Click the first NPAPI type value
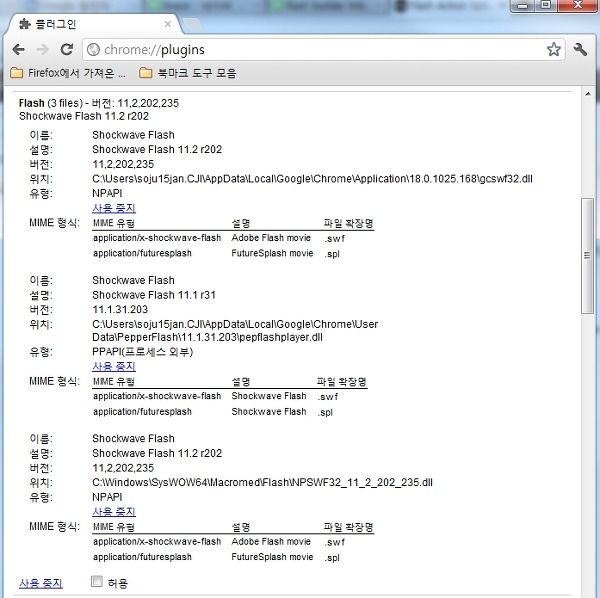 click(x=107, y=193)
